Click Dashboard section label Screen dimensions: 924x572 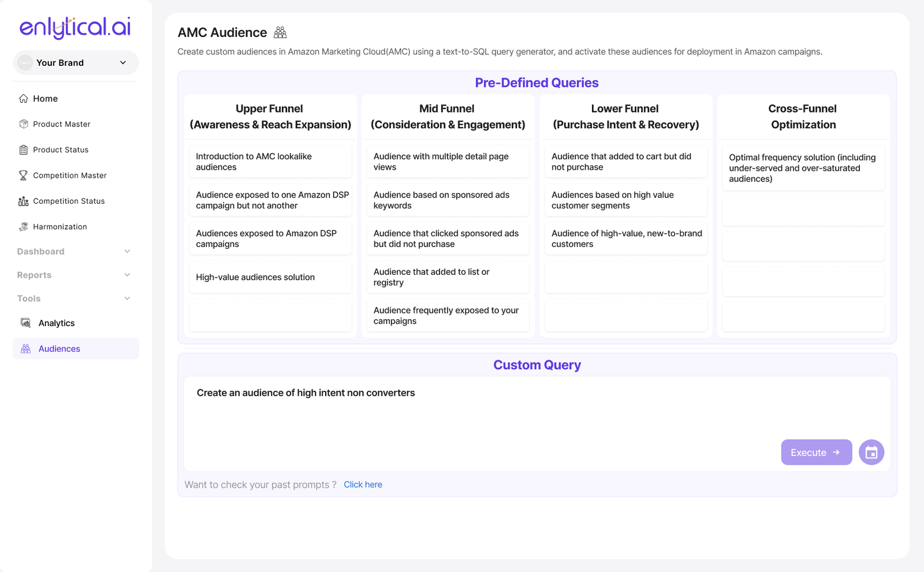(x=40, y=252)
